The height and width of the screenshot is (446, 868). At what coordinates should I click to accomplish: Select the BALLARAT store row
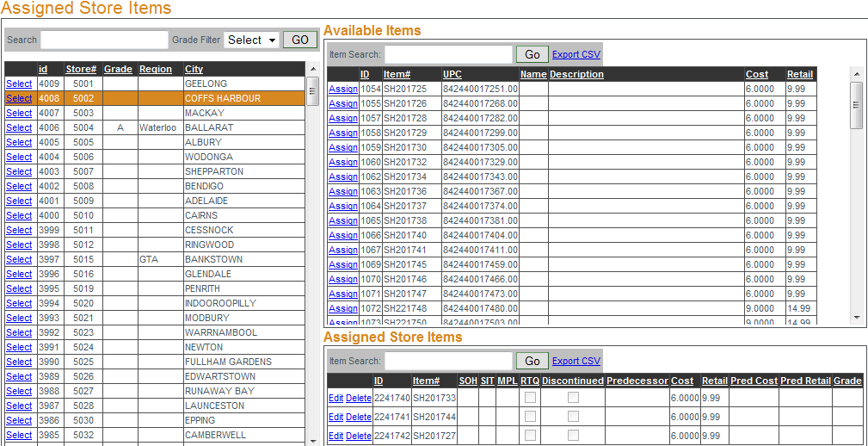[x=19, y=127]
